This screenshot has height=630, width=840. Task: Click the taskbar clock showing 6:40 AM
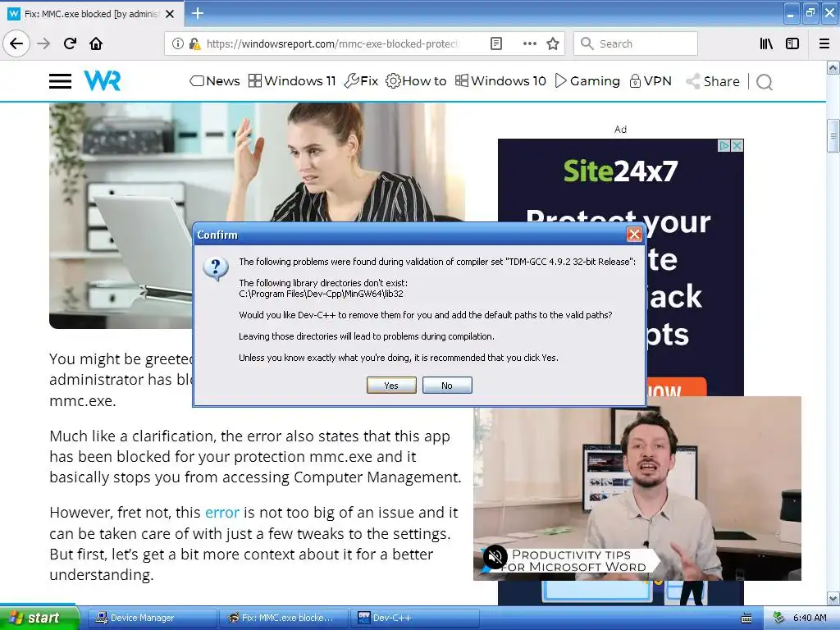pos(810,618)
